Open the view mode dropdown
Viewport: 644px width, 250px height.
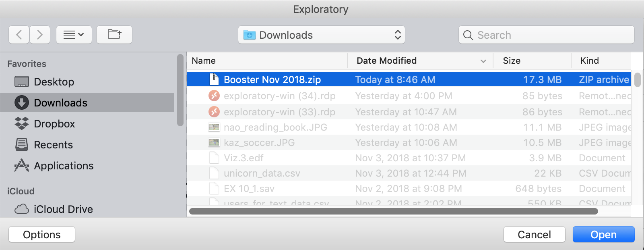pos(74,35)
